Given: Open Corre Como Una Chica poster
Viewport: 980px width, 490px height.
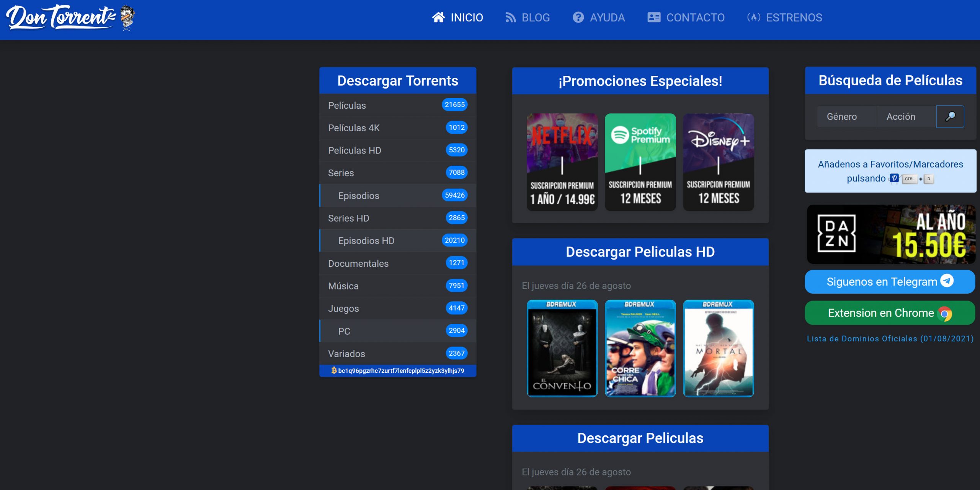Looking at the screenshot, I should (640, 348).
